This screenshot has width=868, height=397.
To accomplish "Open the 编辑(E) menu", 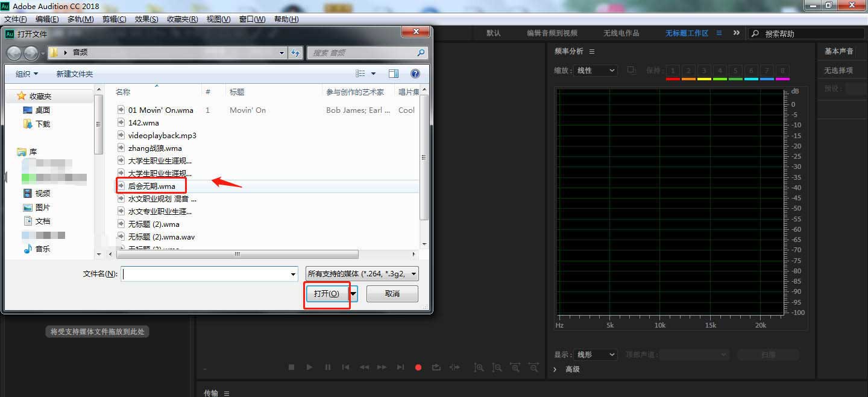I will (47, 19).
